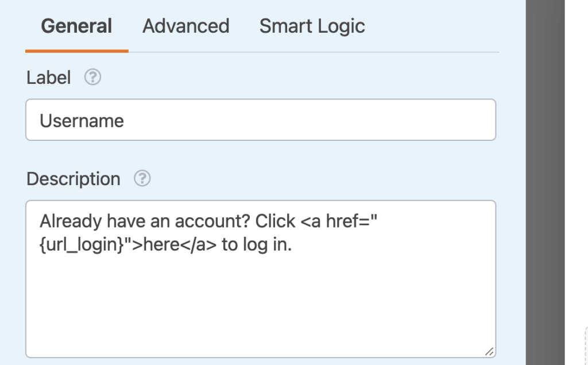This screenshot has width=588, height=365.
Task: Click the Label heading text
Action: (x=49, y=77)
